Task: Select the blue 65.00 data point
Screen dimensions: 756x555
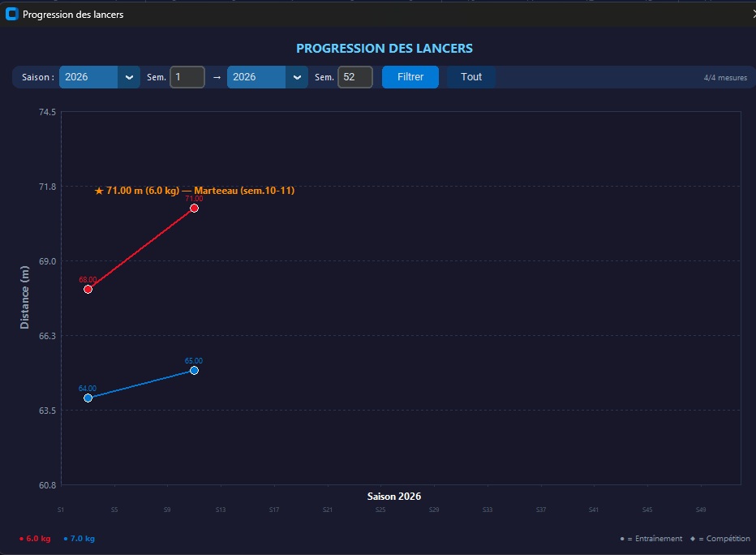Action: click(193, 371)
